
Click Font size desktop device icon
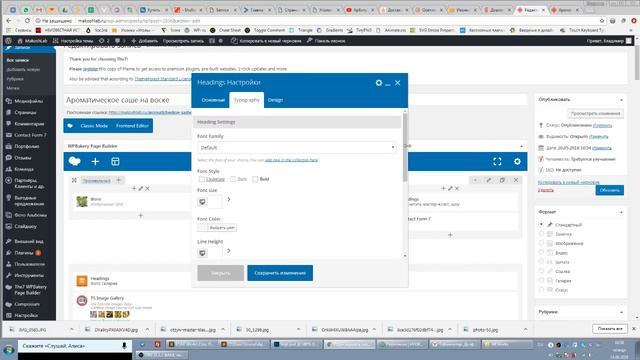tap(202, 202)
